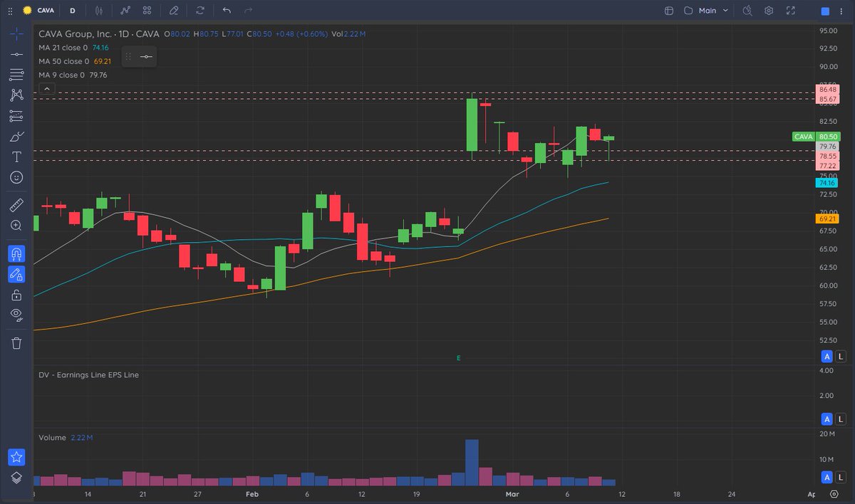The height and width of the screenshot is (504, 855).
Task: Click the star favorites toolbar button
Action: point(16,457)
